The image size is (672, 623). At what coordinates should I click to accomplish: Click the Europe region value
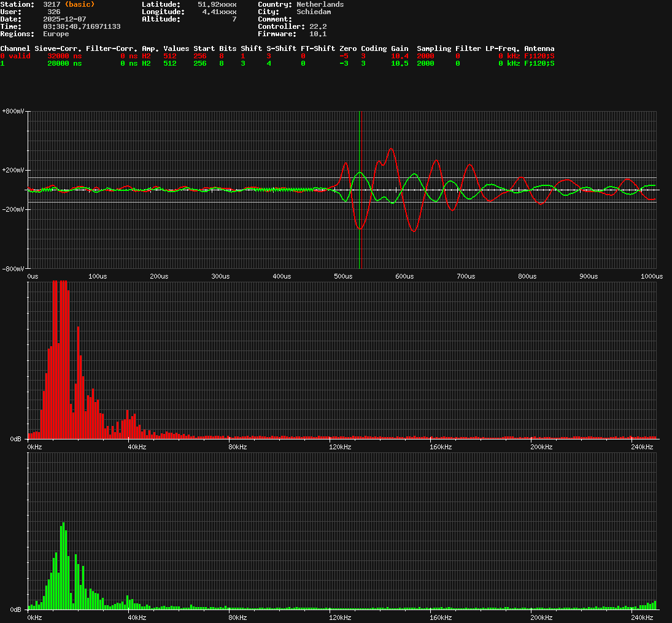click(x=56, y=34)
